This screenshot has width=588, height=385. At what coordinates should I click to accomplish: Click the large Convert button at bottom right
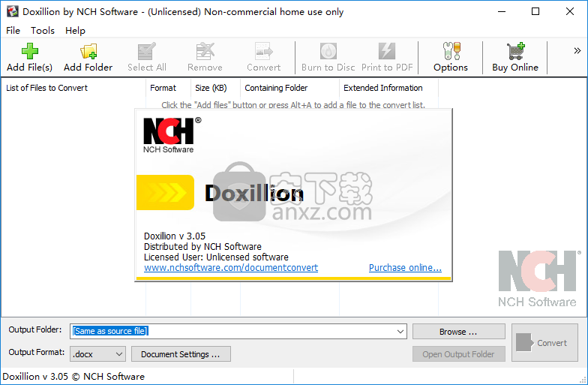pyautogui.click(x=544, y=342)
